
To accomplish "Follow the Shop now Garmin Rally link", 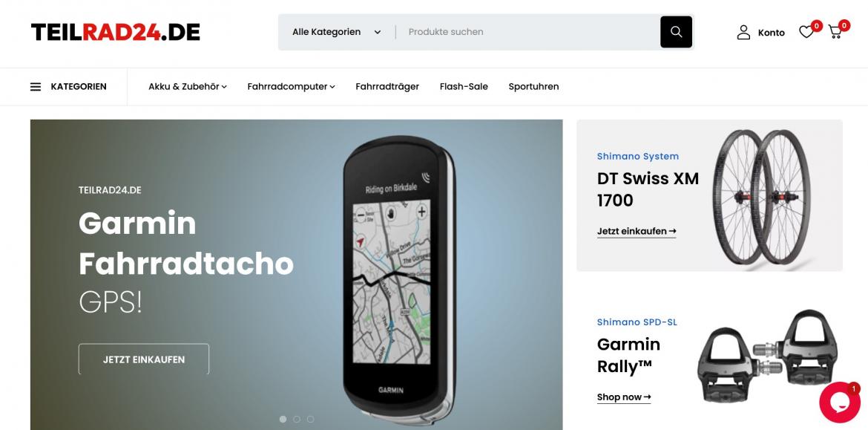I will (x=624, y=397).
